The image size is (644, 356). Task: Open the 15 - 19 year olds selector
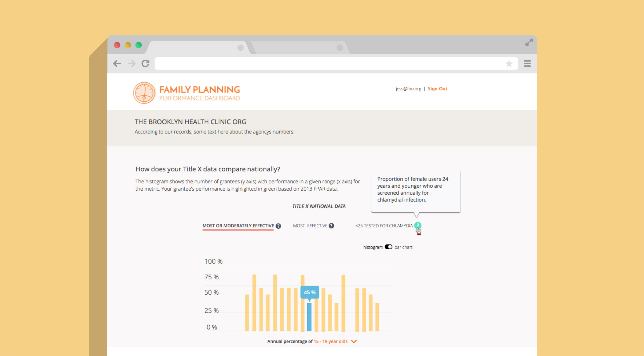(331, 341)
